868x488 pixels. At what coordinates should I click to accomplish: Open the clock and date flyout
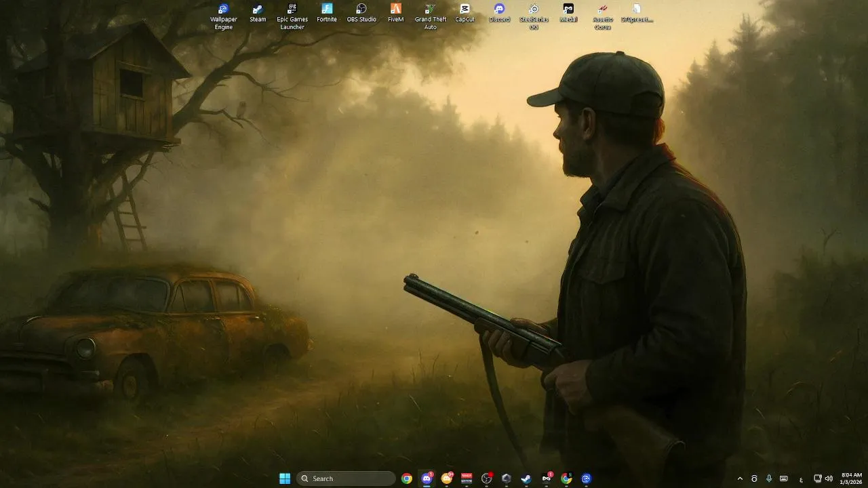pyautogui.click(x=852, y=479)
